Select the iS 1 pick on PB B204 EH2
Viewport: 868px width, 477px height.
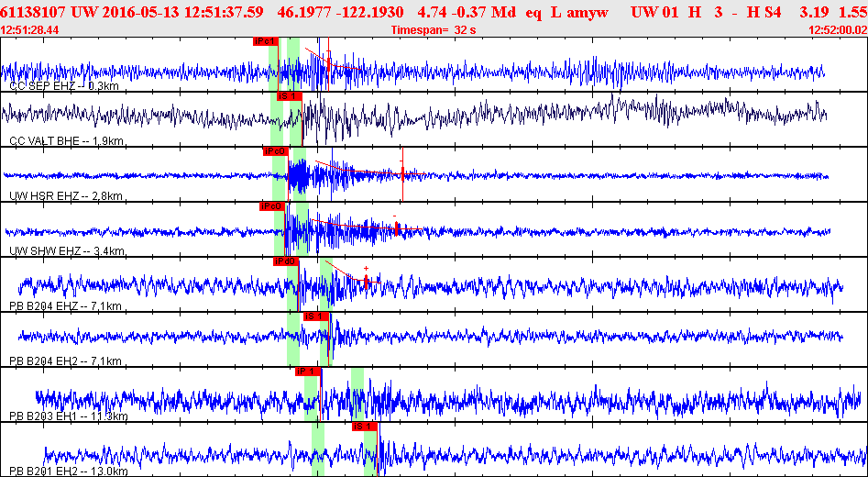(314, 316)
